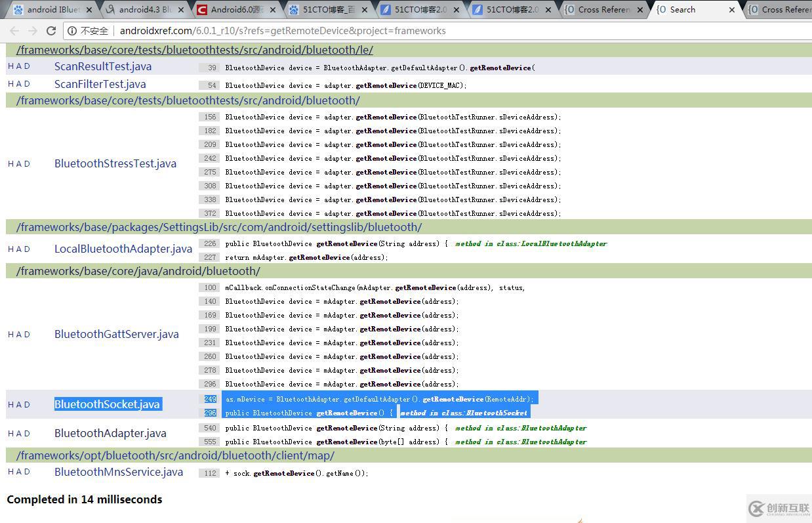Close the 51CTO博客_百 tab

click(x=365, y=10)
